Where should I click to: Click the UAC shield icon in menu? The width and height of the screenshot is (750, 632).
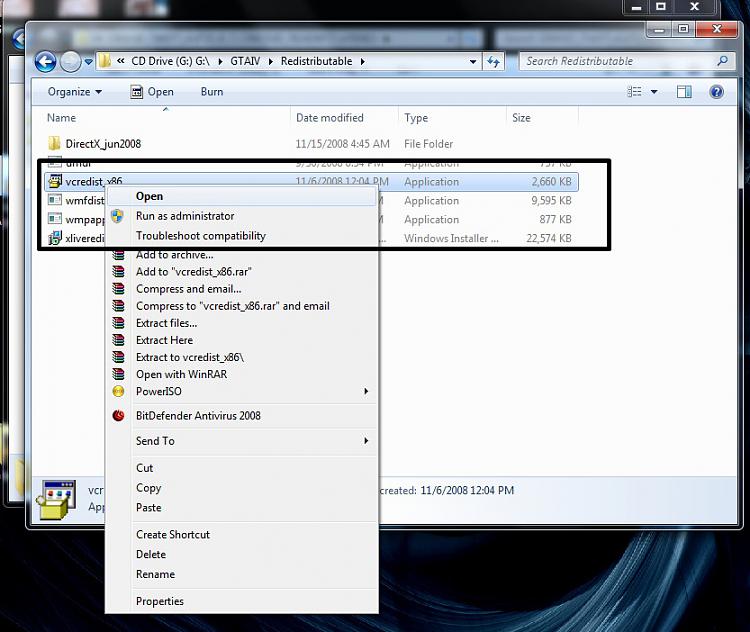pos(118,216)
